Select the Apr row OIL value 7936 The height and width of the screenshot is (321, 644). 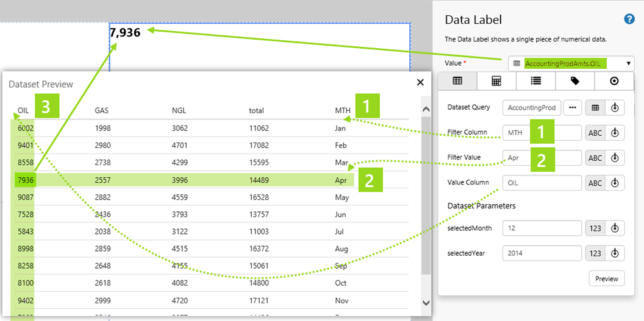(26, 180)
